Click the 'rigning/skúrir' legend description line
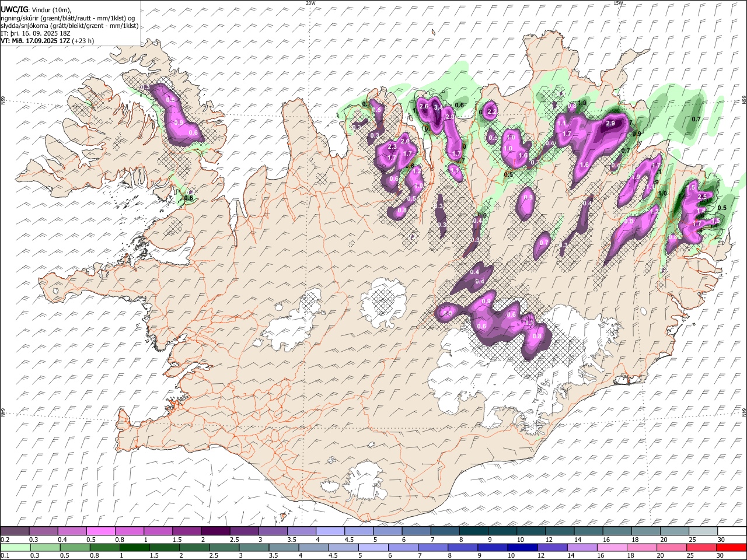747x560 pixels. click(68, 18)
